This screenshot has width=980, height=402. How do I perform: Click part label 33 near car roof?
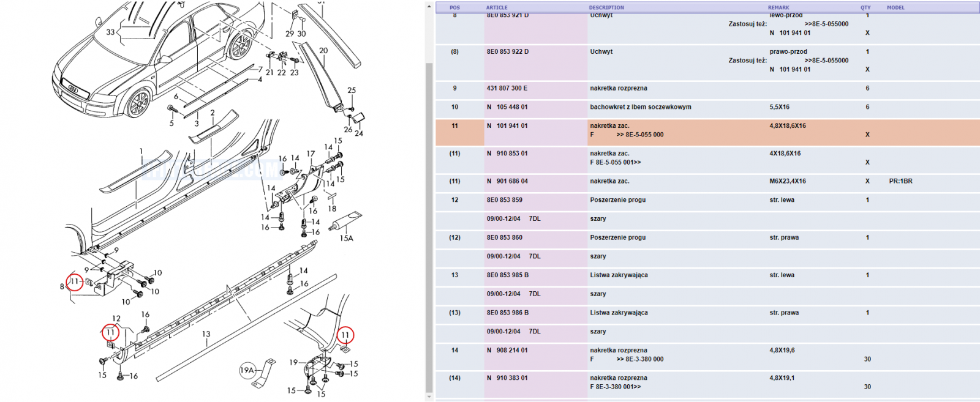(x=110, y=32)
